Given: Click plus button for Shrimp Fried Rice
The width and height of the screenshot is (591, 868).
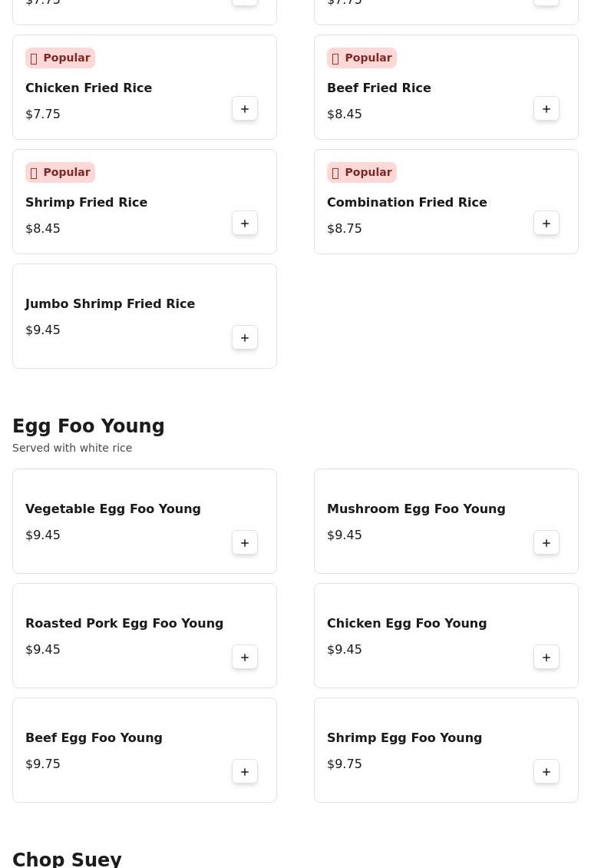Looking at the screenshot, I should click(245, 224).
